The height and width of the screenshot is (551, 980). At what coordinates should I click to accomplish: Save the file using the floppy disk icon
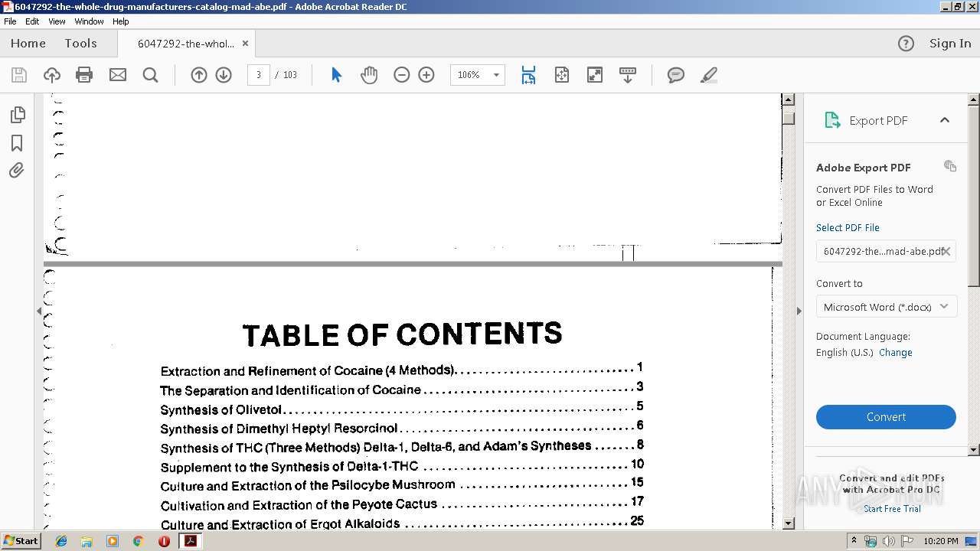point(19,75)
